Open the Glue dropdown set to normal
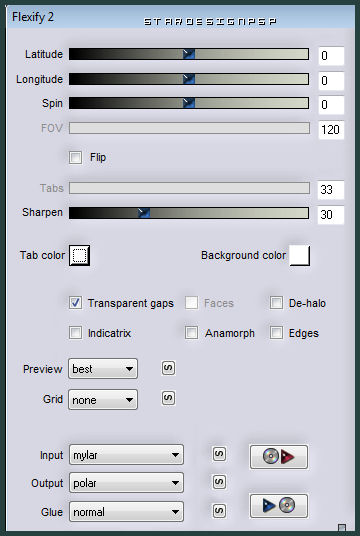The image size is (360, 536). point(126,511)
